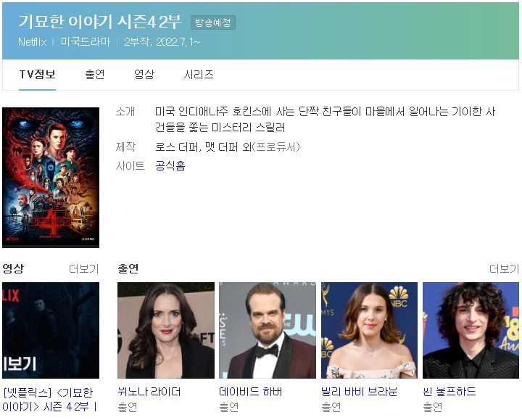
Task: Click 핀 울프하드 photo
Action: click(x=471, y=330)
